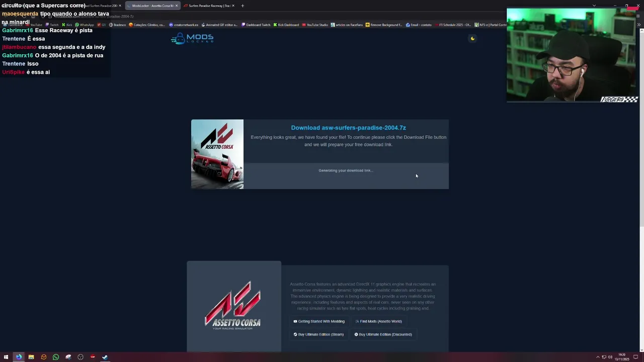Screen dimensions: 644x362
Task: Show hidden system tray icons
Action: [x=598, y=357]
